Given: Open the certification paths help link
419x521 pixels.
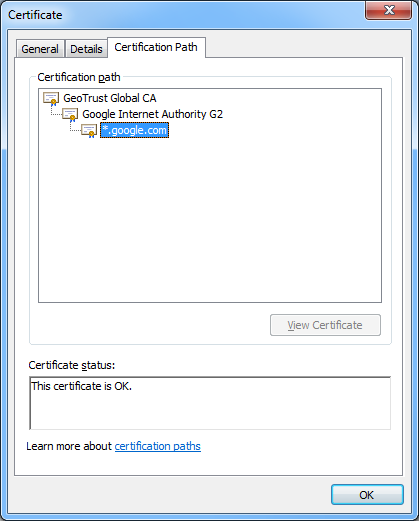Looking at the screenshot, I should [158, 446].
